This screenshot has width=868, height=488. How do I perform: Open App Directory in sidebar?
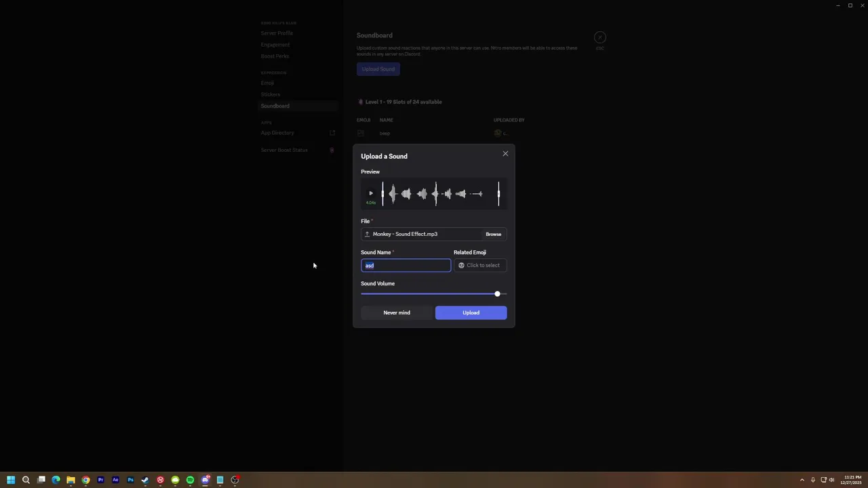coord(277,133)
